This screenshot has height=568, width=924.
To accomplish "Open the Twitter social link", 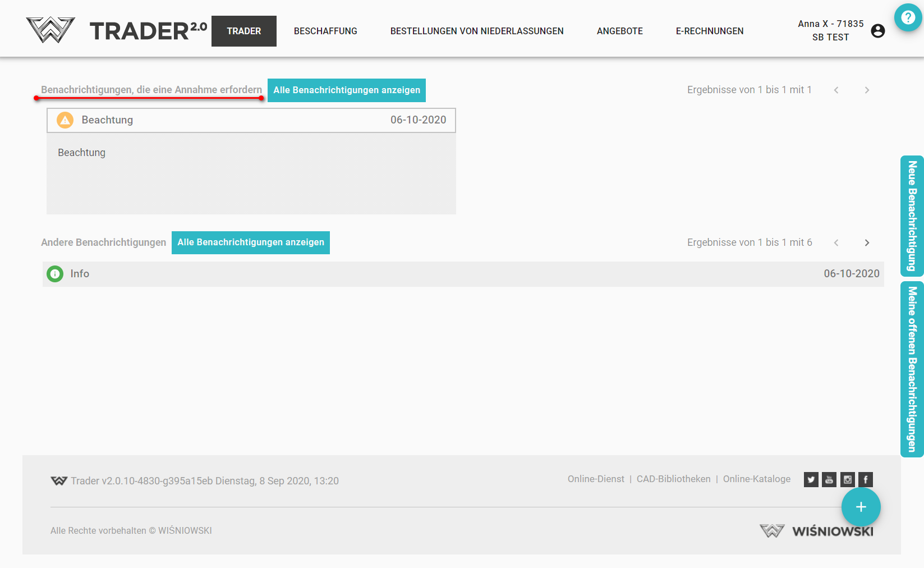I will coord(811,479).
